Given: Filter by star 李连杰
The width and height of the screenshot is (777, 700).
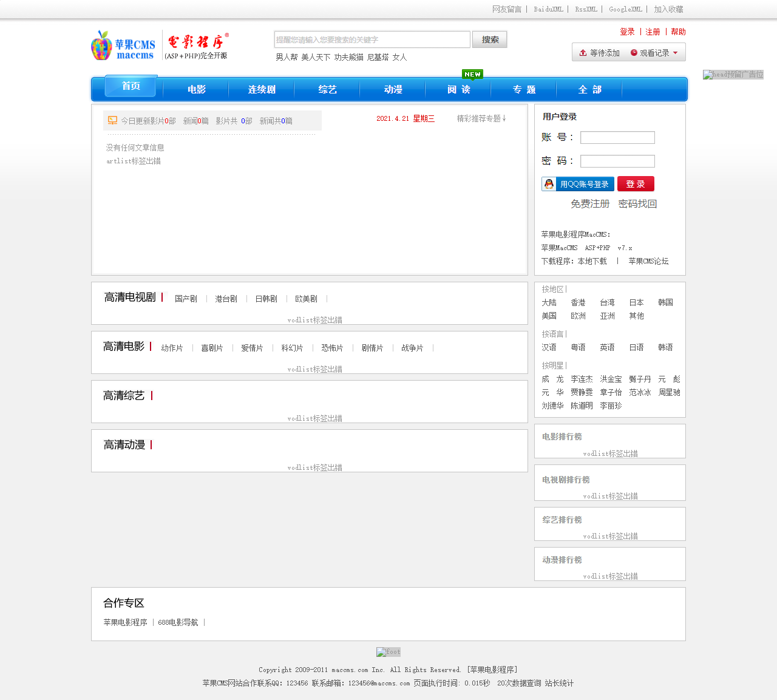Looking at the screenshot, I should click(582, 379).
